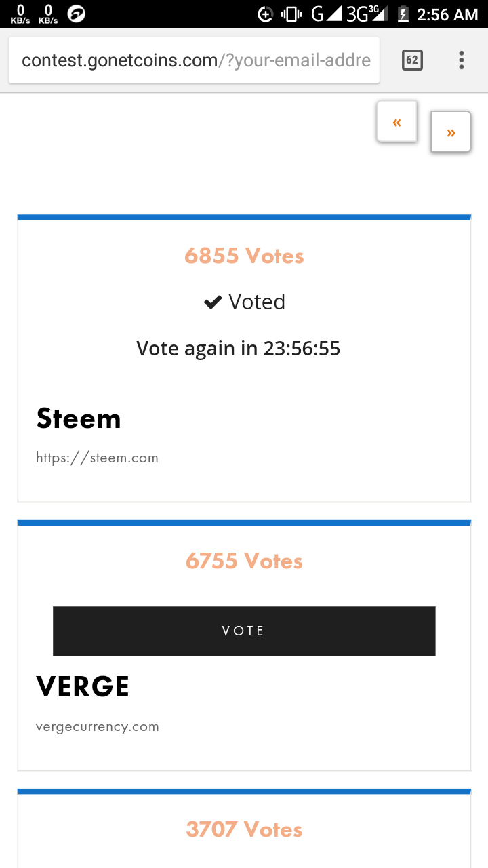Open Chrome's three-dot overflow menu
This screenshot has height=868, width=488.
click(462, 60)
